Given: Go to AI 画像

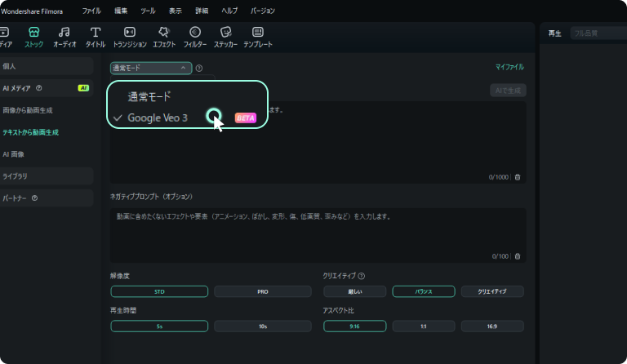Looking at the screenshot, I should coord(14,153).
